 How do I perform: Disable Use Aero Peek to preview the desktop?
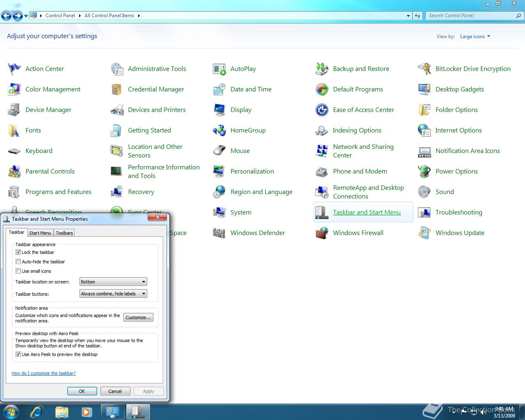coord(18,354)
